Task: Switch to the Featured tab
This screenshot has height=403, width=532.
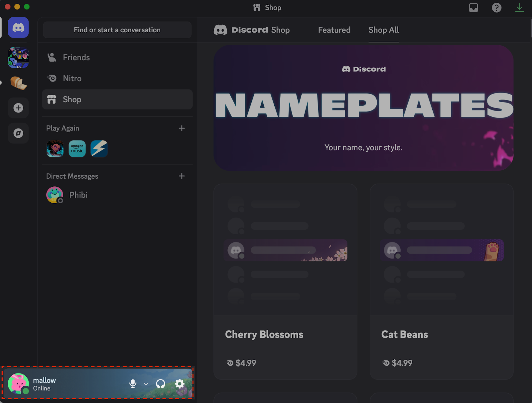Action: (x=334, y=30)
